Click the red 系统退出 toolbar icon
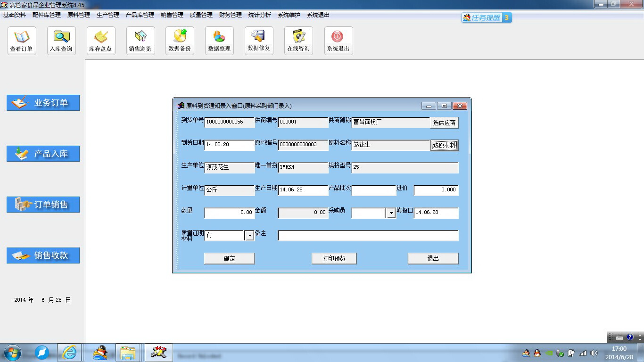Viewport: 644px width, 362px height. point(339,41)
